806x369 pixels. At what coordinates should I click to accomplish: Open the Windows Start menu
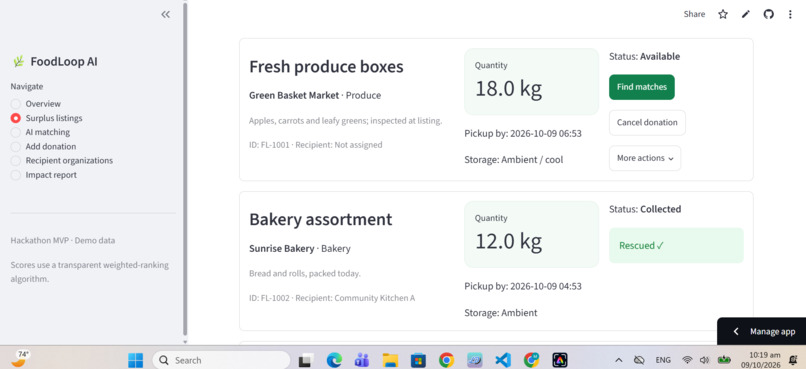pos(136,360)
